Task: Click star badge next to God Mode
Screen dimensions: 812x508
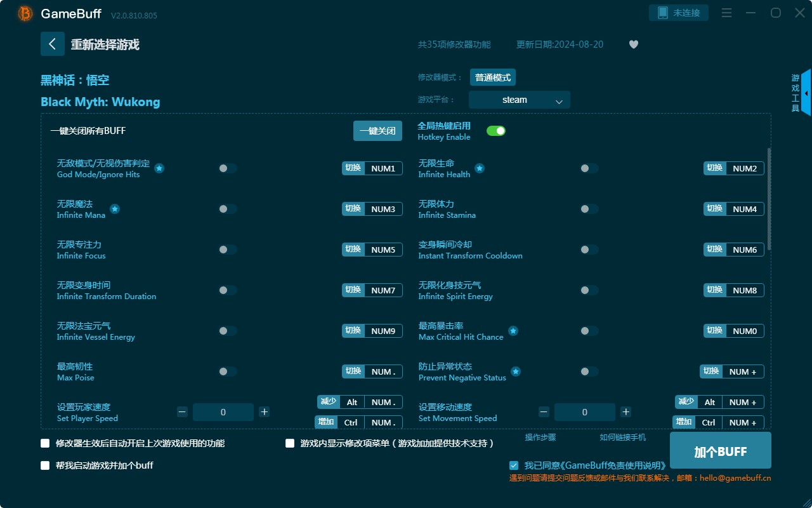Action: [x=159, y=168]
